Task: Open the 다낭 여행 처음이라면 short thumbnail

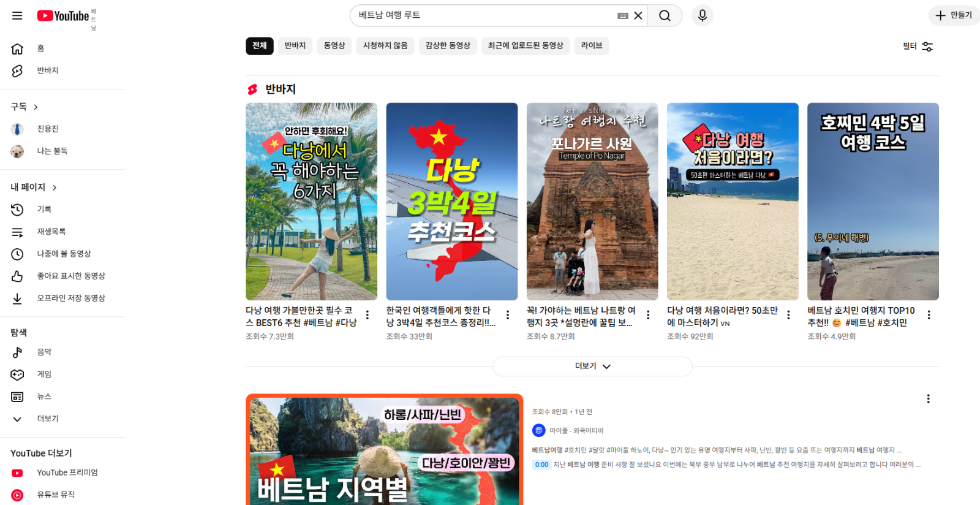Action: pyautogui.click(x=733, y=202)
